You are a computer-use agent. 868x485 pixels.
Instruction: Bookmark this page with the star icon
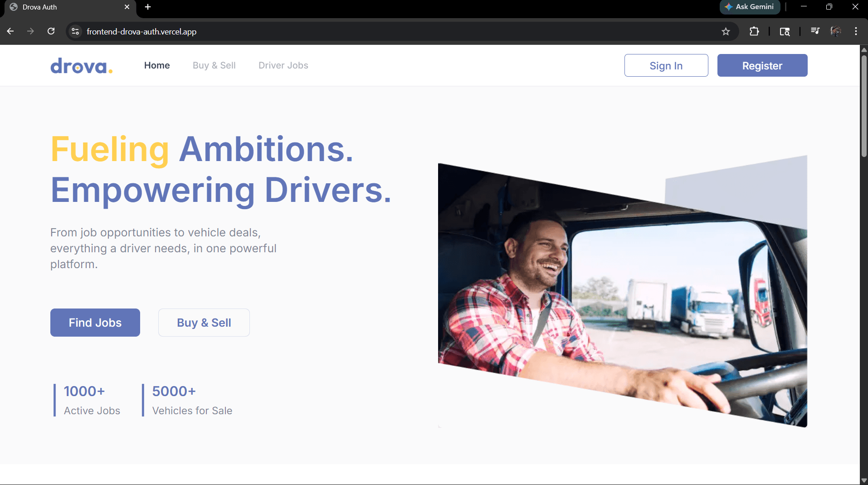tap(726, 31)
